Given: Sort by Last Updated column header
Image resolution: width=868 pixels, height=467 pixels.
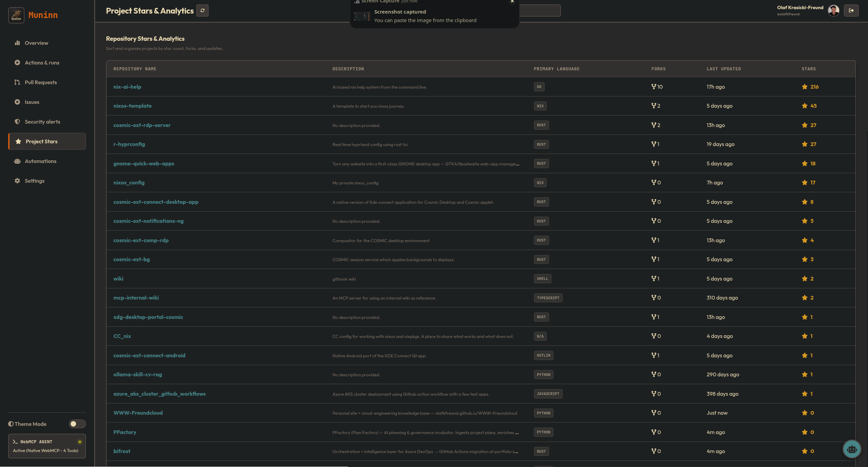Looking at the screenshot, I should coord(724,69).
